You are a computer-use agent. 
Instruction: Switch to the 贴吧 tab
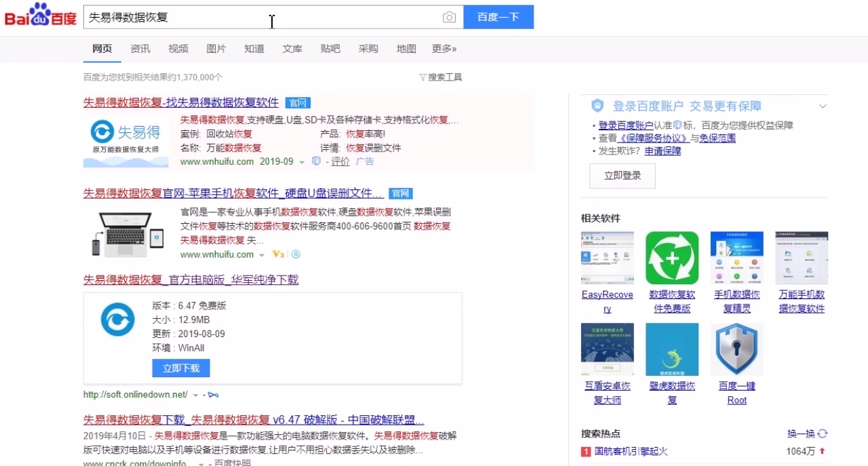click(x=330, y=49)
